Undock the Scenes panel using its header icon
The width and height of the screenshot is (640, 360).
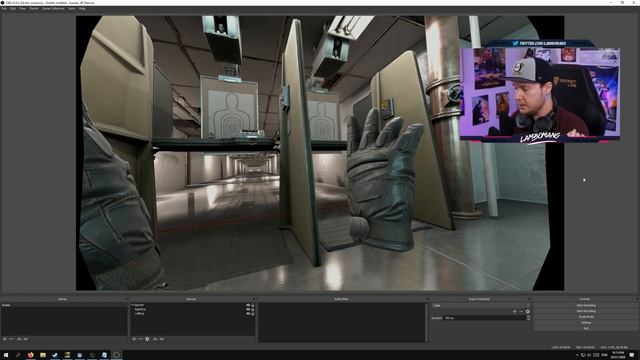click(x=125, y=299)
